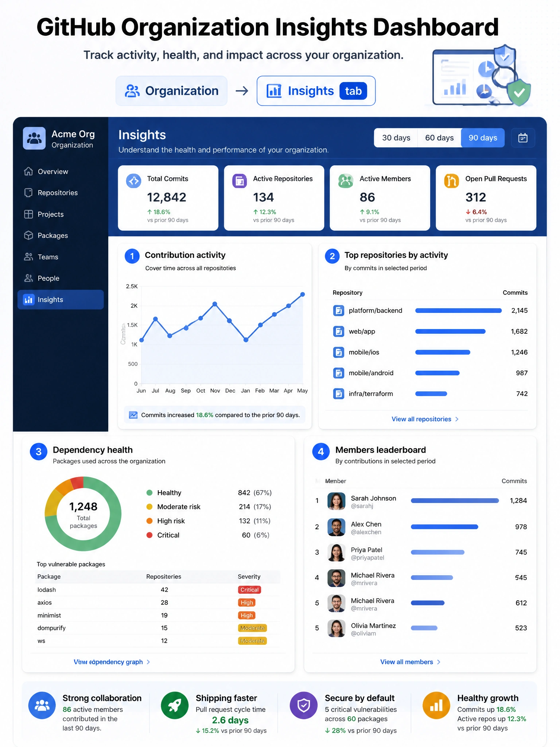Click Sarah Johnson's avatar
Screen dimensions: 560x747
click(x=336, y=501)
